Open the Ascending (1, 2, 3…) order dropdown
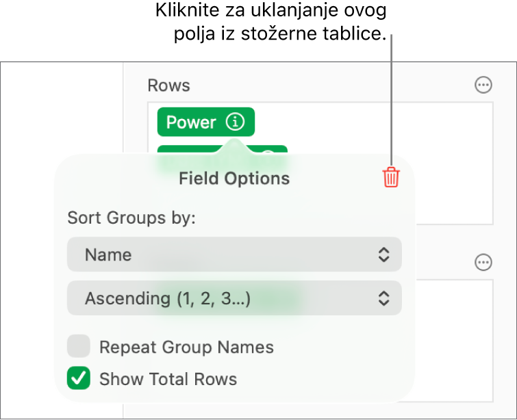This screenshot has width=517, height=420. point(234,298)
